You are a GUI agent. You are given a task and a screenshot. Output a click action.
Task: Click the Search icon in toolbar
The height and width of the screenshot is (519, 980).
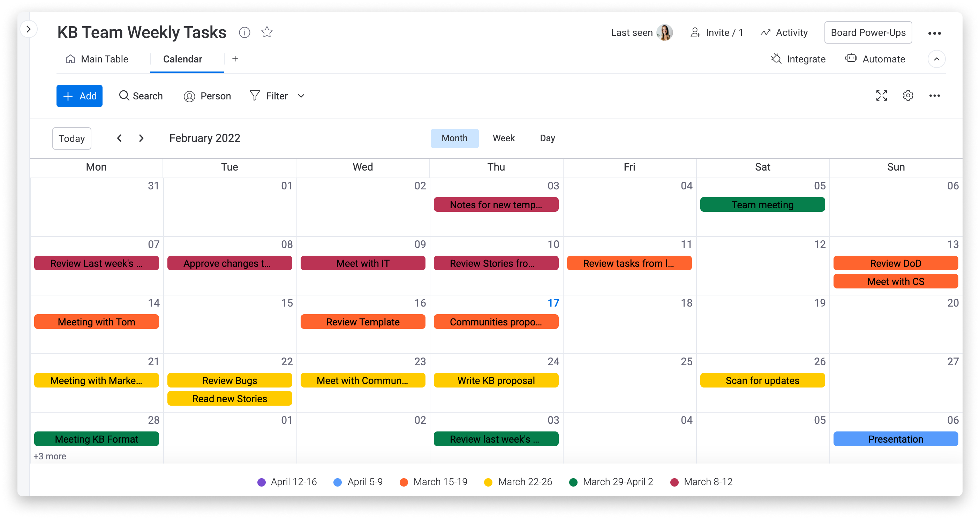click(x=124, y=96)
